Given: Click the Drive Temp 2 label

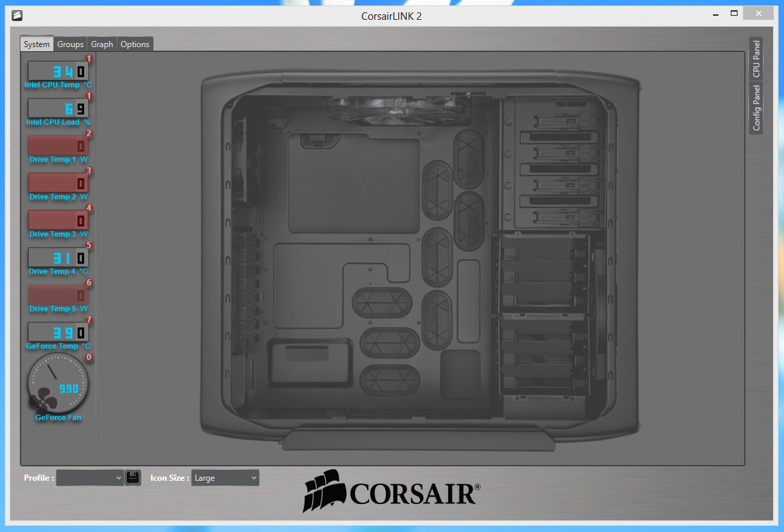Looking at the screenshot, I should click(x=53, y=197).
